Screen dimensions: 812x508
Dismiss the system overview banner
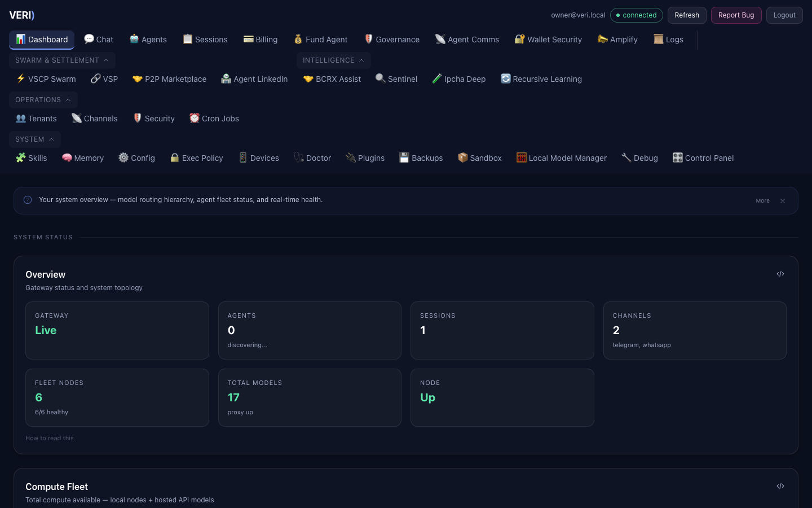783,200
